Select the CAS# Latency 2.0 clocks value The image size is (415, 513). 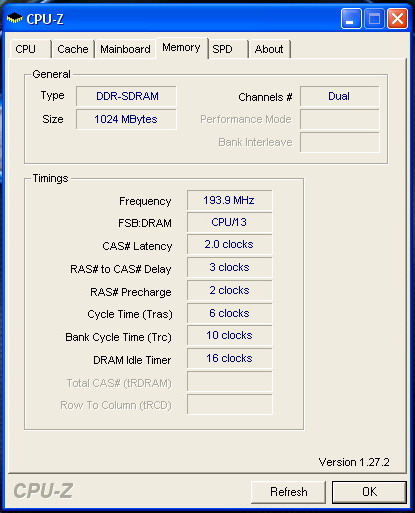click(x=230, y=245)
